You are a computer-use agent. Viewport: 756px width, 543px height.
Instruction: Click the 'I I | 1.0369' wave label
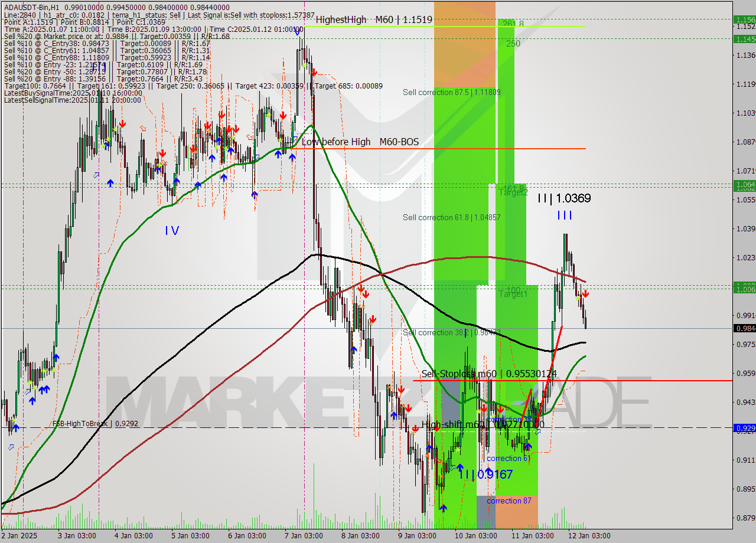[x=564, y=198]
